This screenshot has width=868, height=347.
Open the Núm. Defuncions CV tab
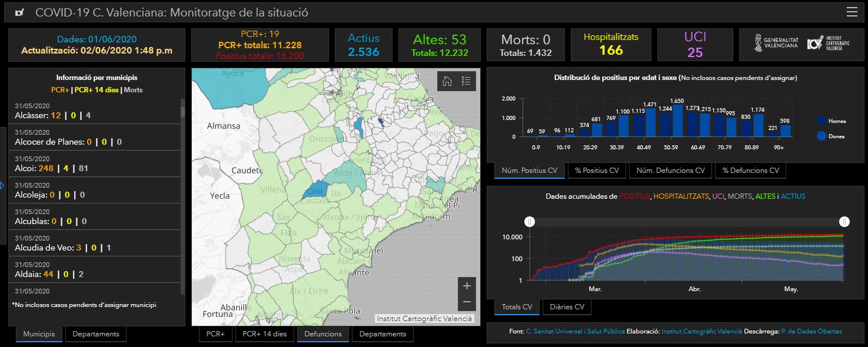point(670,171)
